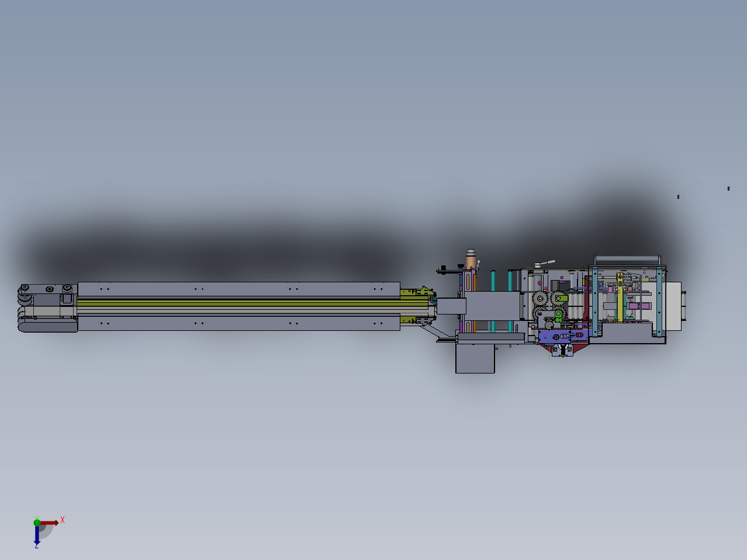This screenshot has width=747, height=560.
Task: Click the light-blue bracket below the blue plate
Action: coord(562,350)
